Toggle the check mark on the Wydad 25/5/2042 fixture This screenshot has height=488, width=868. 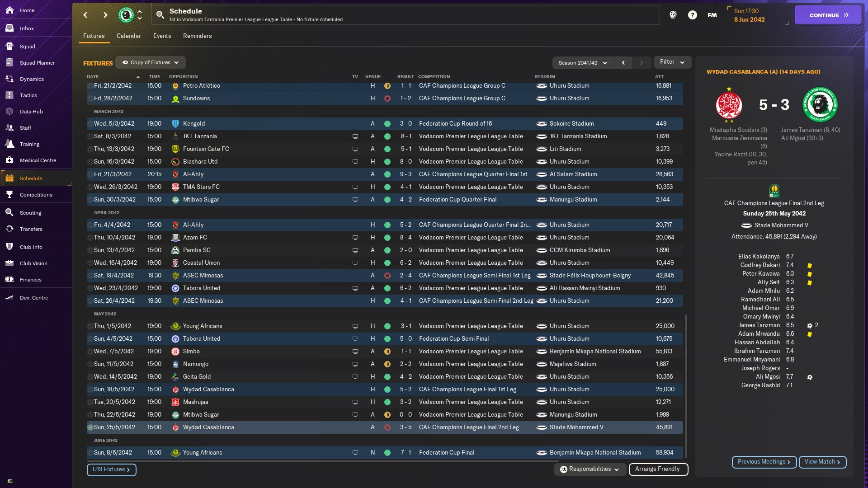90,427
